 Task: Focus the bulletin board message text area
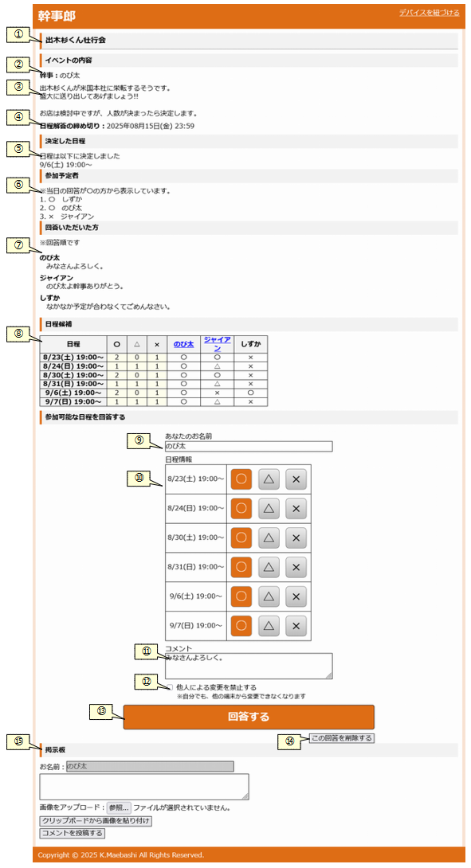tap(144, 787)
